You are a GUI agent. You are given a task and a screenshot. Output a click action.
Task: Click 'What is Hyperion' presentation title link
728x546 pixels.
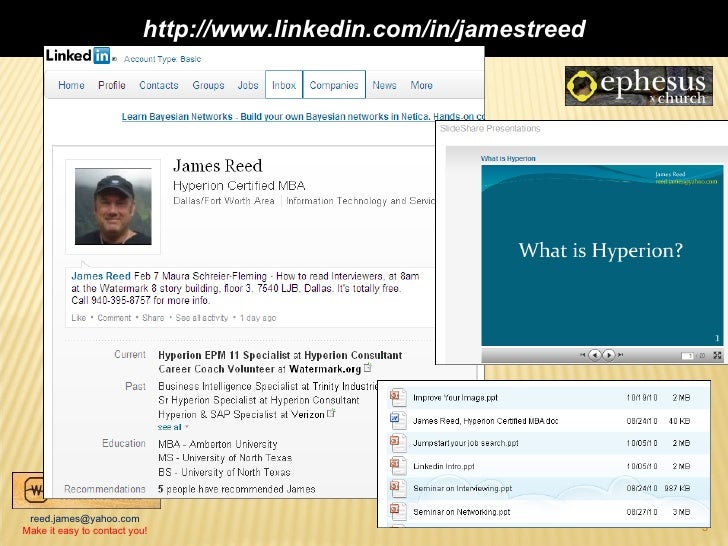click(508, 158)
